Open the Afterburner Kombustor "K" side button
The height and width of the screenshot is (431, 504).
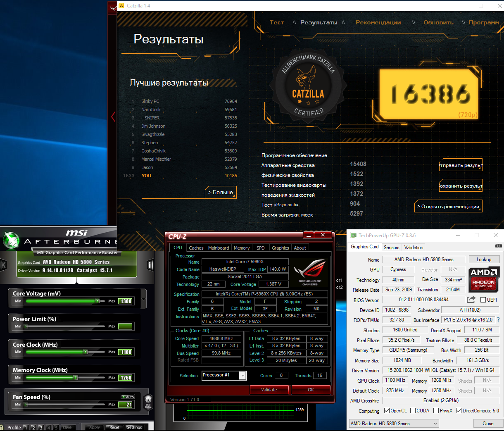3,265
